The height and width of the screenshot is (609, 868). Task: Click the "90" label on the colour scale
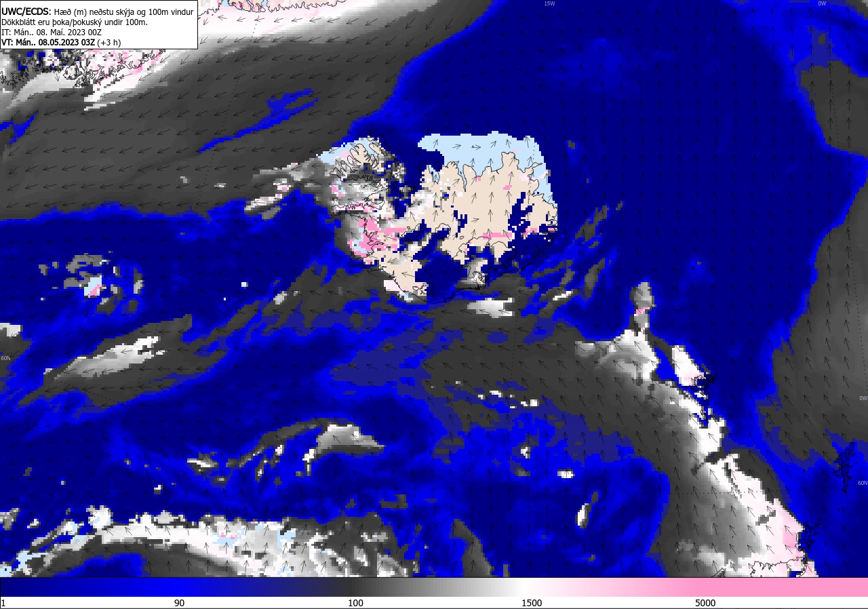click(179, 603)
